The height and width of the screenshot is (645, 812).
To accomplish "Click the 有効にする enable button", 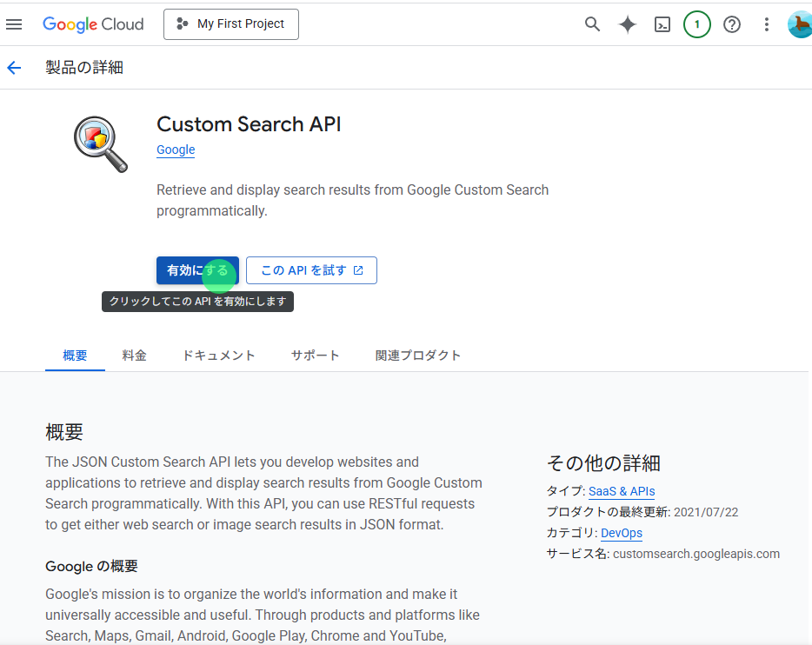I will coord(197,270).
